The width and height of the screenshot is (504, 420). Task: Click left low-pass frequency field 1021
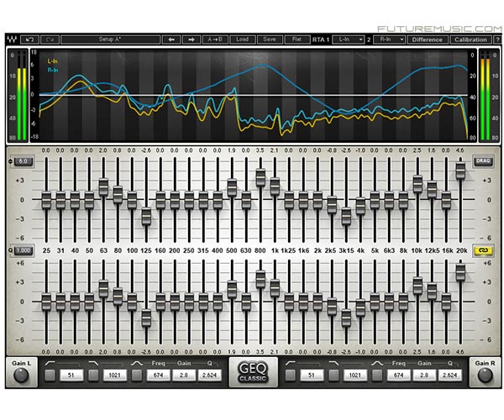click(114, 375)
